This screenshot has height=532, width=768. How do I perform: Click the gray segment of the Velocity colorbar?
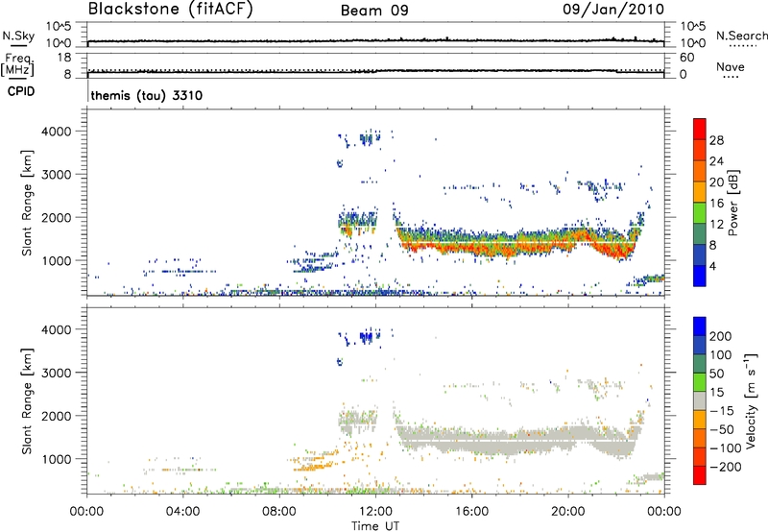point(700,401)
